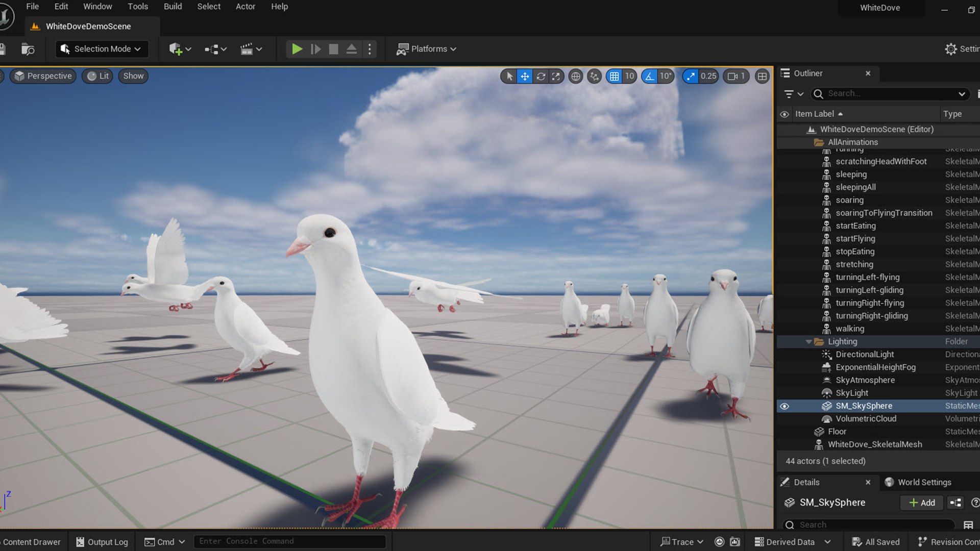Activate the Rotate tool in viewport
The image size is (980, 551).
click(x=541, y=76)
